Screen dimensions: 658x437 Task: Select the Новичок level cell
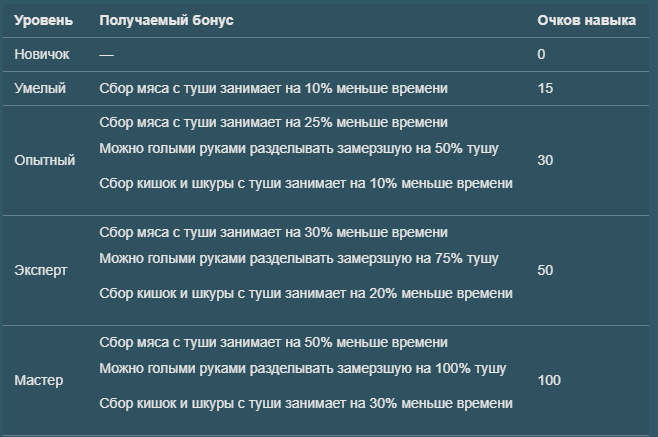coord(42,54)
